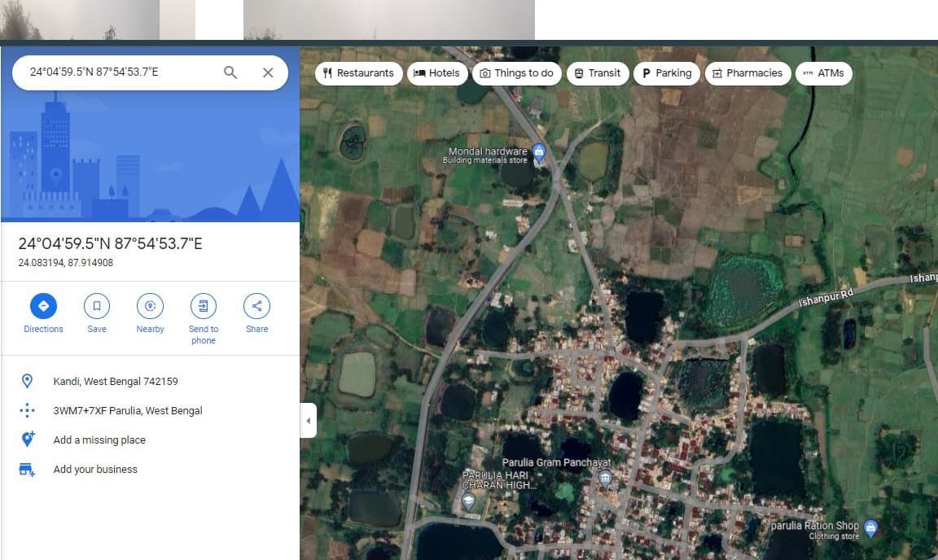Click the Parulia Gram Panchayat label
This screenshot has height=560, width=938.
point(556,462)
